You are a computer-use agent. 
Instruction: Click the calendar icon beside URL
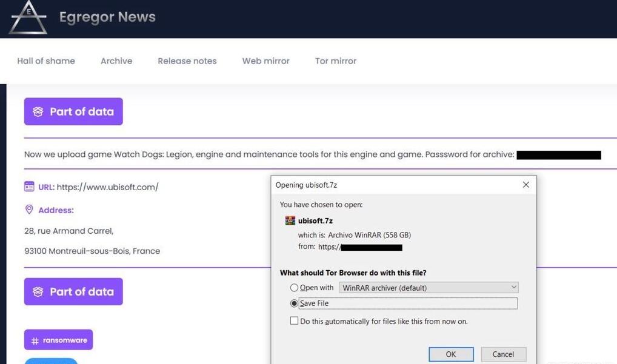[x=29, y=187]
